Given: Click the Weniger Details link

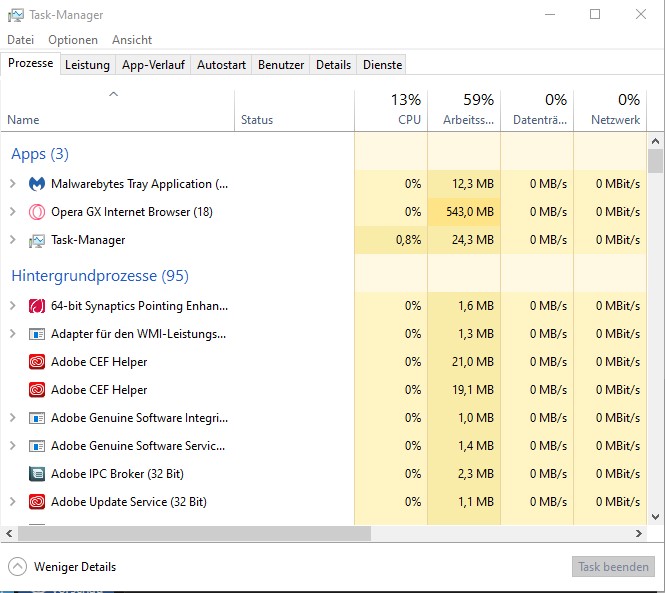Looking at the screenshot, I should point(75,567).
